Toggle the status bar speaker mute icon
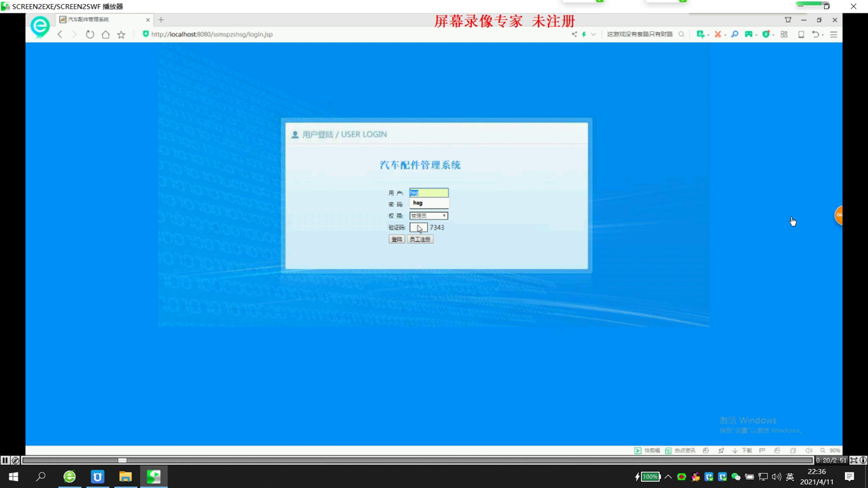The image size is (868, 488). tap(808, 450)
